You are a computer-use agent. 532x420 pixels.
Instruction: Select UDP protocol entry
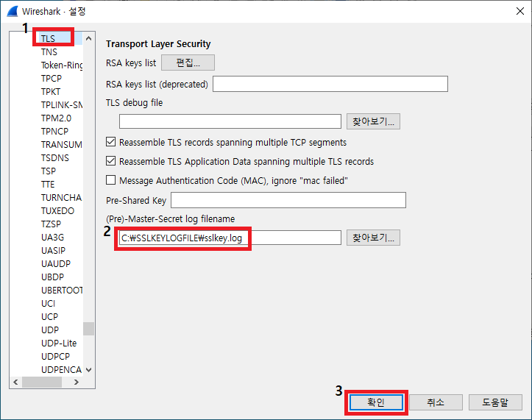(50, 330)
